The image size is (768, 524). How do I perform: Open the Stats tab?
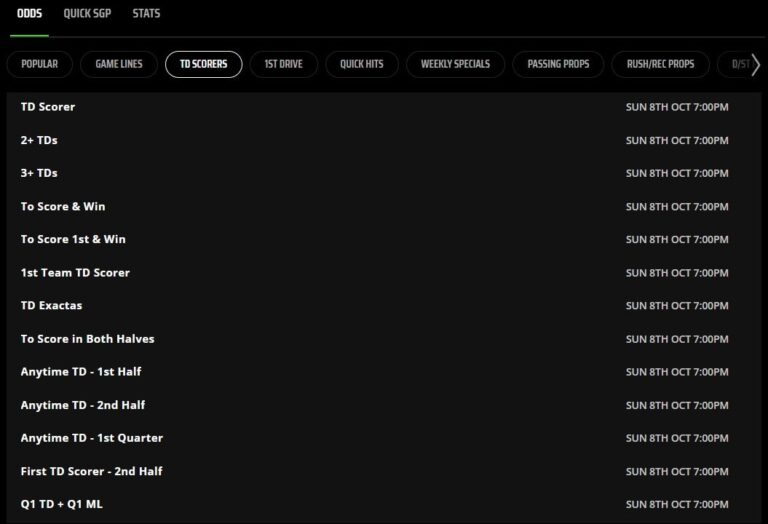(x=146, y=14)
